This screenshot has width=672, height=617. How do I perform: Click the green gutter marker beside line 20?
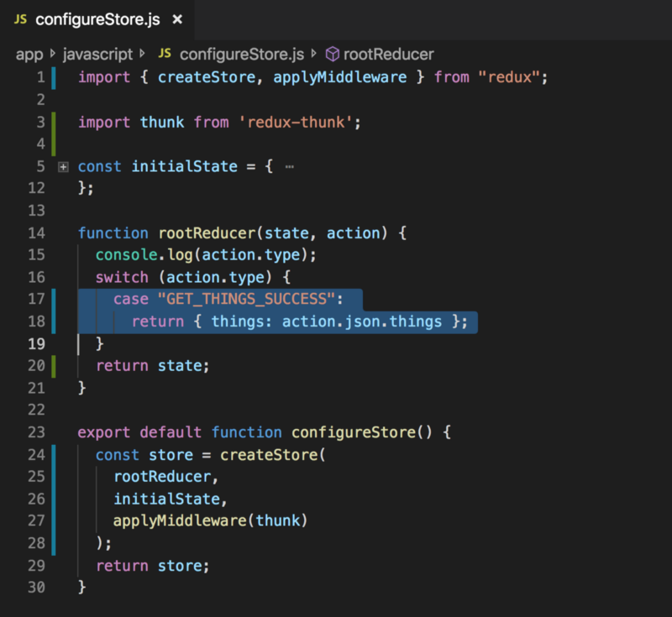coord(54,365)
